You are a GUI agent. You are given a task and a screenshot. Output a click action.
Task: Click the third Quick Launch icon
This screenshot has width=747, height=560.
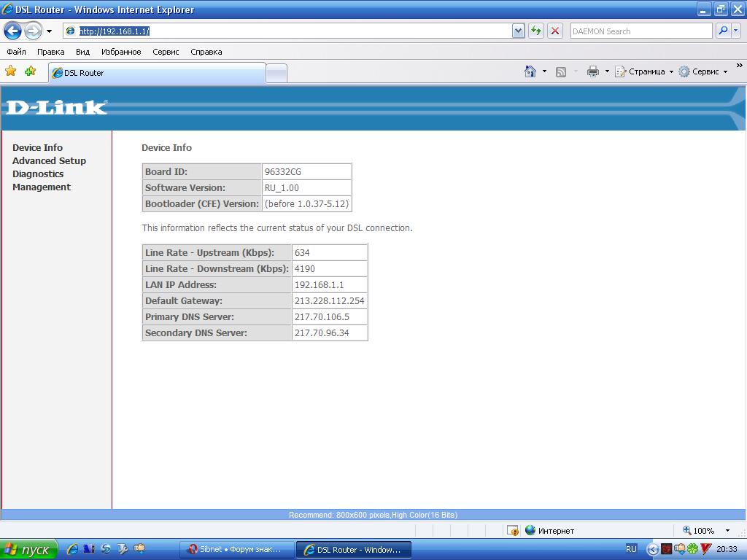[105, 549]
